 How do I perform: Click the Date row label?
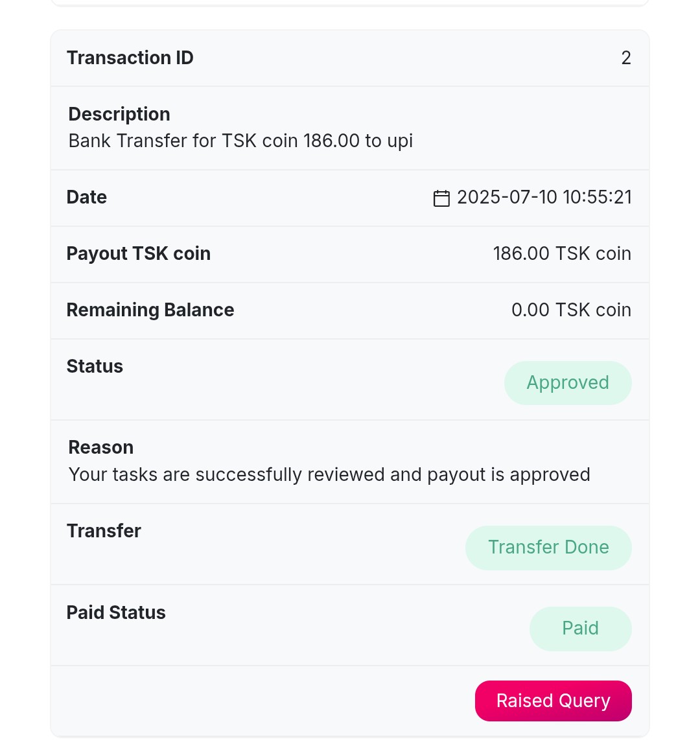pos(87,197)
